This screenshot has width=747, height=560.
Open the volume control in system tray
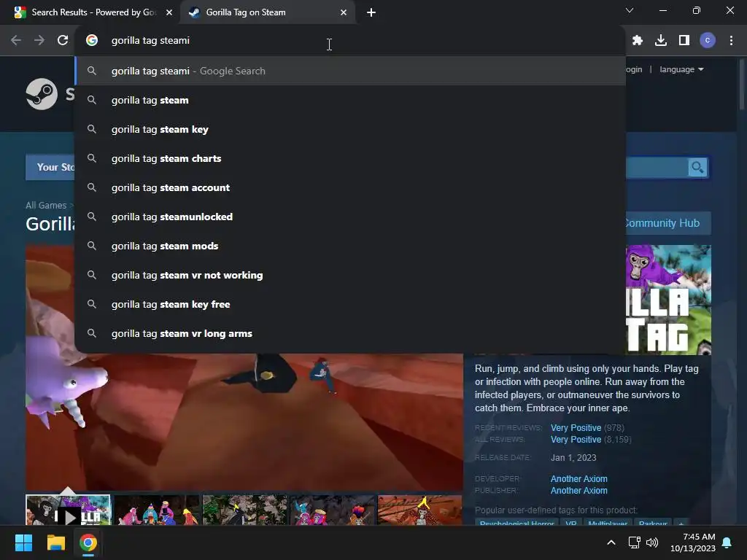pos(652,542)
